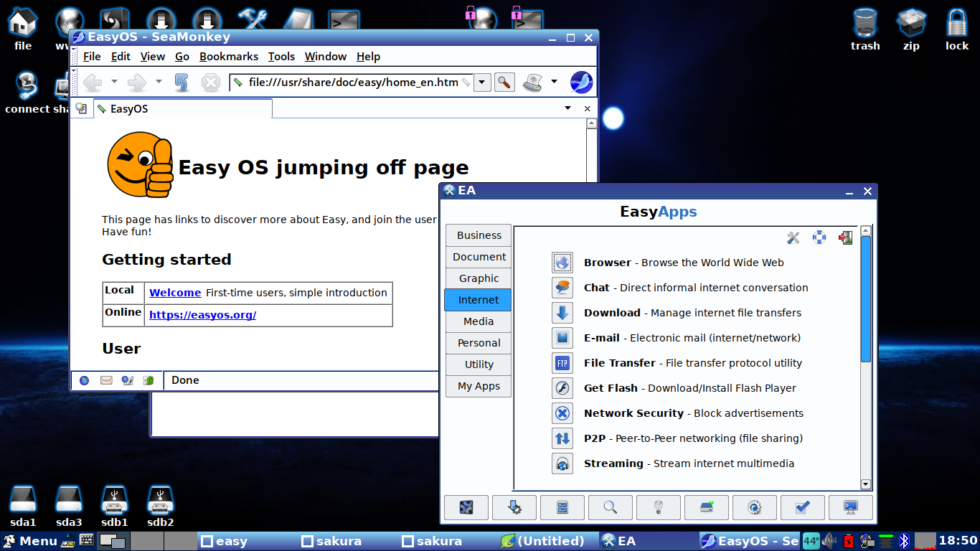This screenshot has height=551, width=980.
Task: Select the Utility category tab
Action: 479,364
